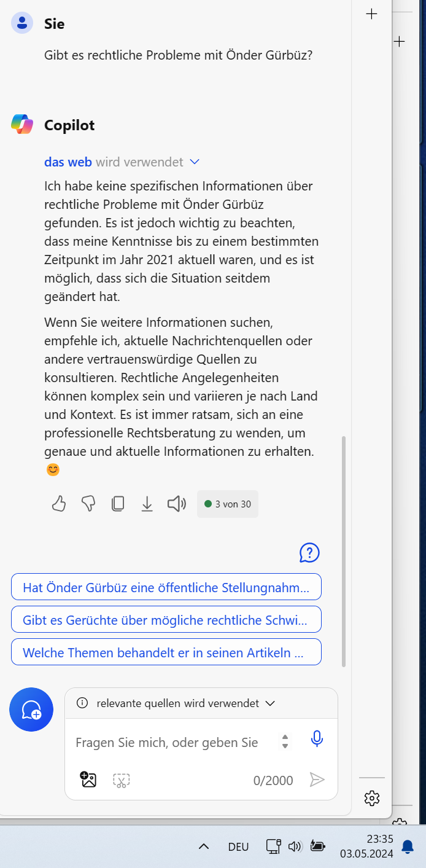Click the plus icon at sidebar top

coord(371,14)
